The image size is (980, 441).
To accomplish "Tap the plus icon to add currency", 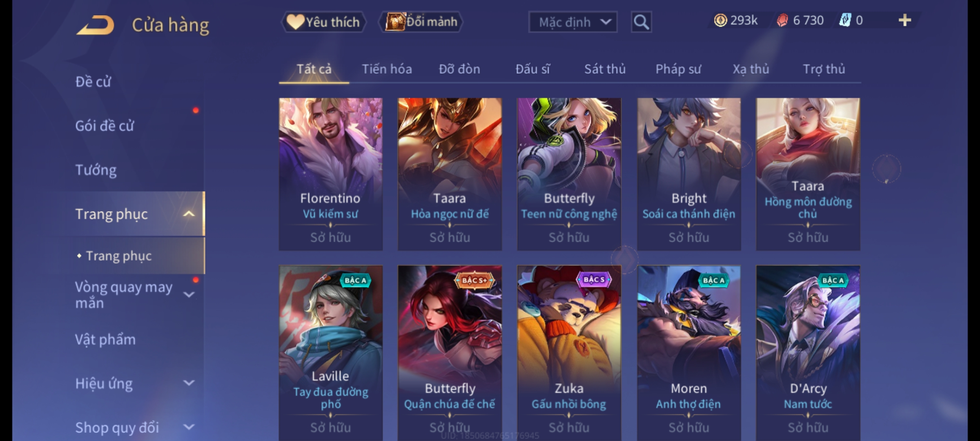I will [905, 20].
